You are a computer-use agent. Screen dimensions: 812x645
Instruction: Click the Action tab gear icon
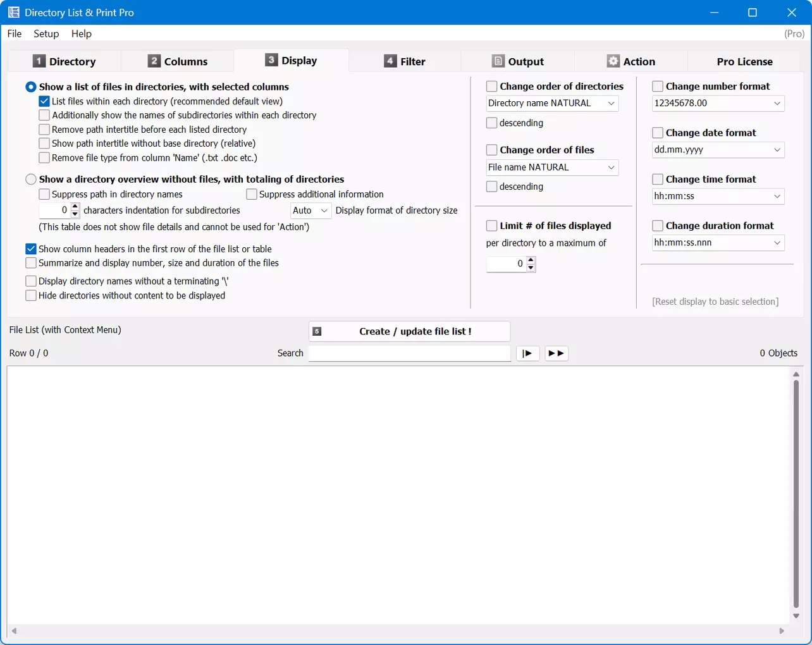(x=613, y=61)
